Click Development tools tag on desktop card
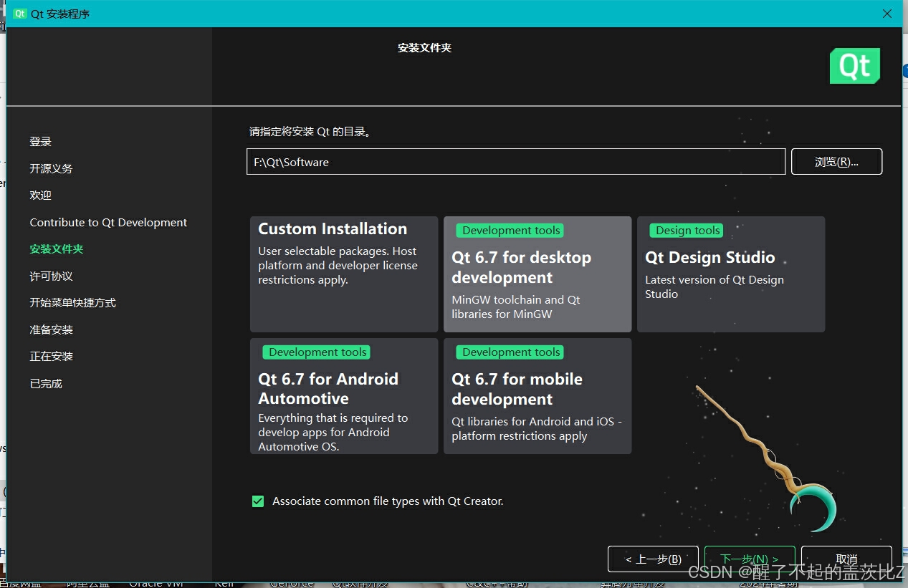Screen dimensions: 908x588 511,231
